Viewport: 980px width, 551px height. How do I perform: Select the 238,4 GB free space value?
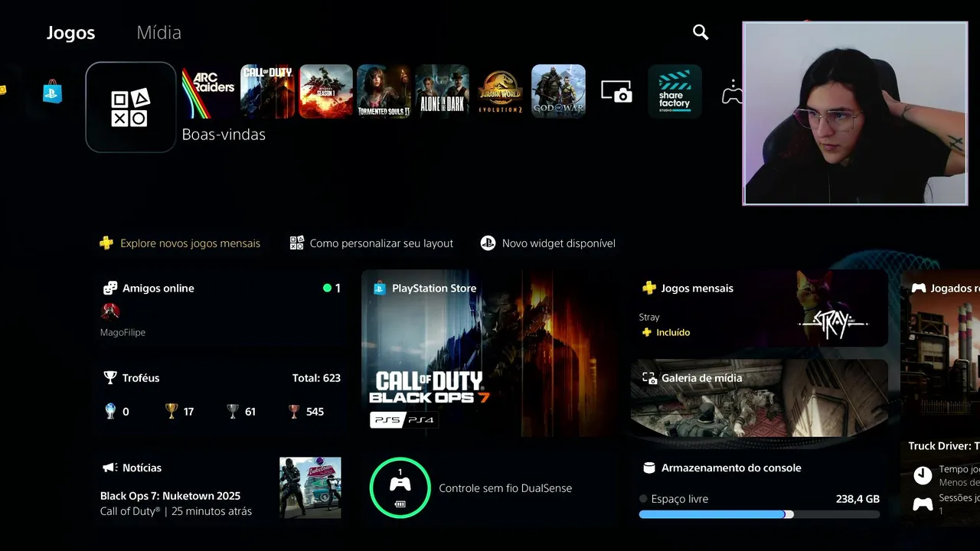pos(857,499)
